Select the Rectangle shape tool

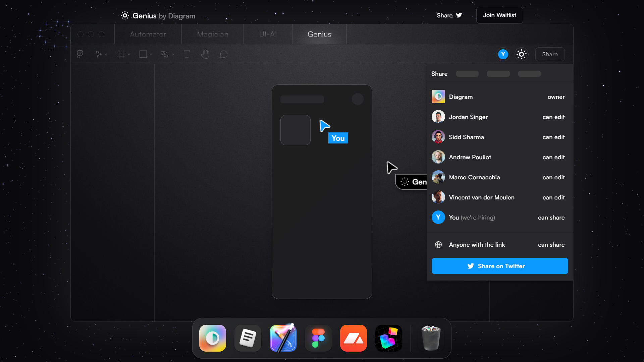pyautogui.click(x=143, y=54)
